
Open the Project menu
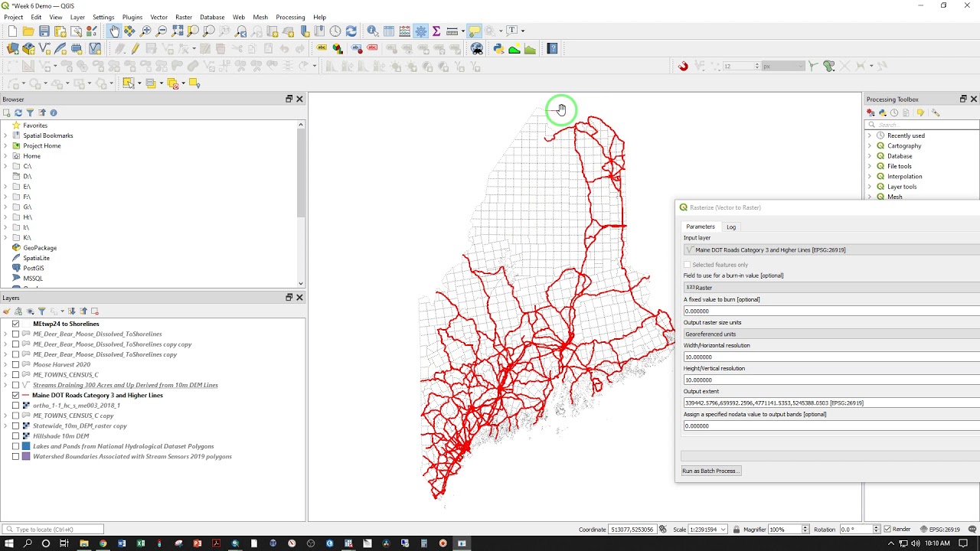coord(13,17)
